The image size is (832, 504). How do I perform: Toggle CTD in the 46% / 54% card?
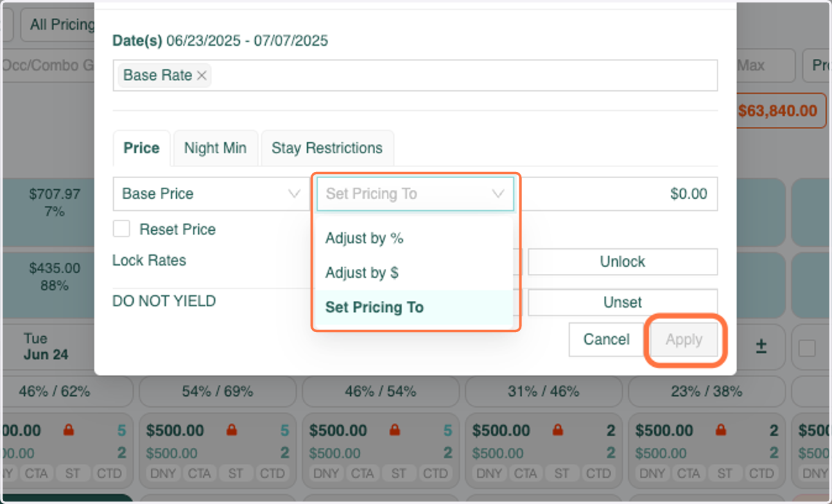point(435,474)
